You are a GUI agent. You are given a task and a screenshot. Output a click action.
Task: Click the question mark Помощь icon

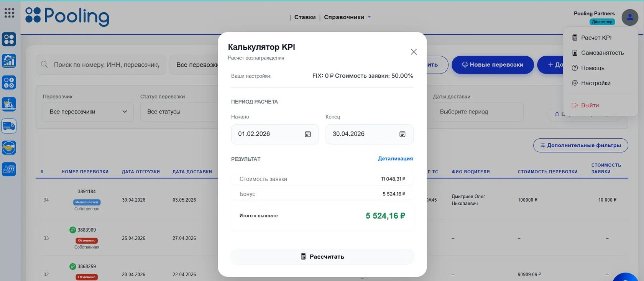click(x=575, y=68)
